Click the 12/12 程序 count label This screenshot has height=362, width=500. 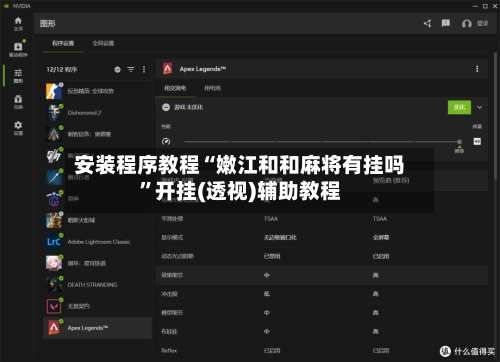tap(62, 70)
